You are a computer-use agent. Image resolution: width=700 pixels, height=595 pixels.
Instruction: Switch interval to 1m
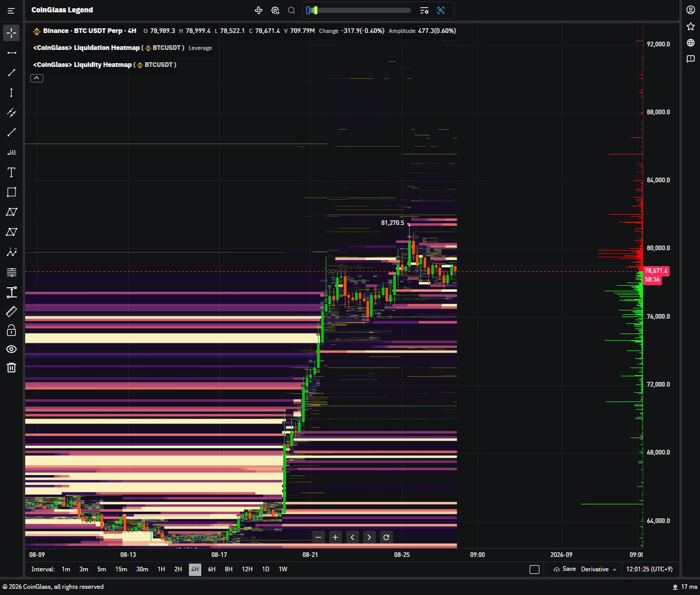click(66, 569)
